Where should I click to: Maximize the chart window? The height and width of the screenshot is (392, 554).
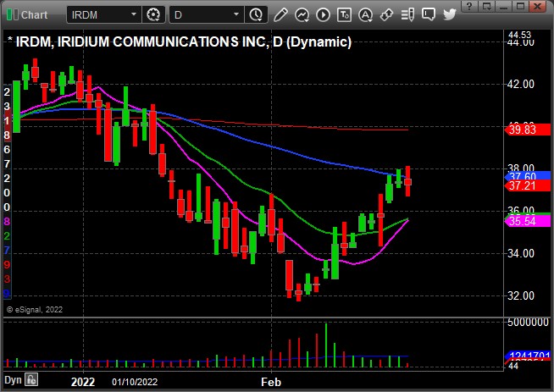point(520,7)
